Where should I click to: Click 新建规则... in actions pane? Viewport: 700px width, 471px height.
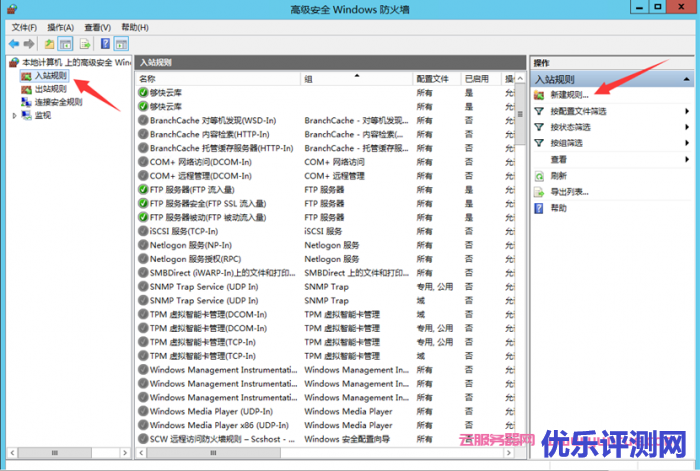pyautogui.click(x=569, y=95)
